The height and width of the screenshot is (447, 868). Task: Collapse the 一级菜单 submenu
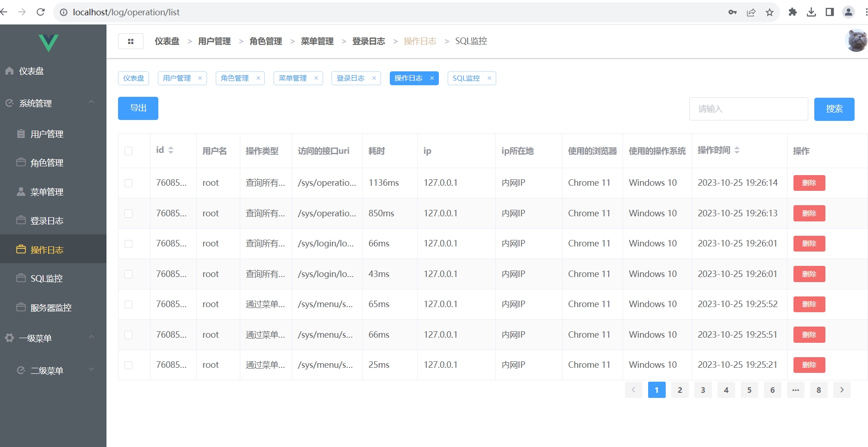pyautogui.click(x=53, y=338)
